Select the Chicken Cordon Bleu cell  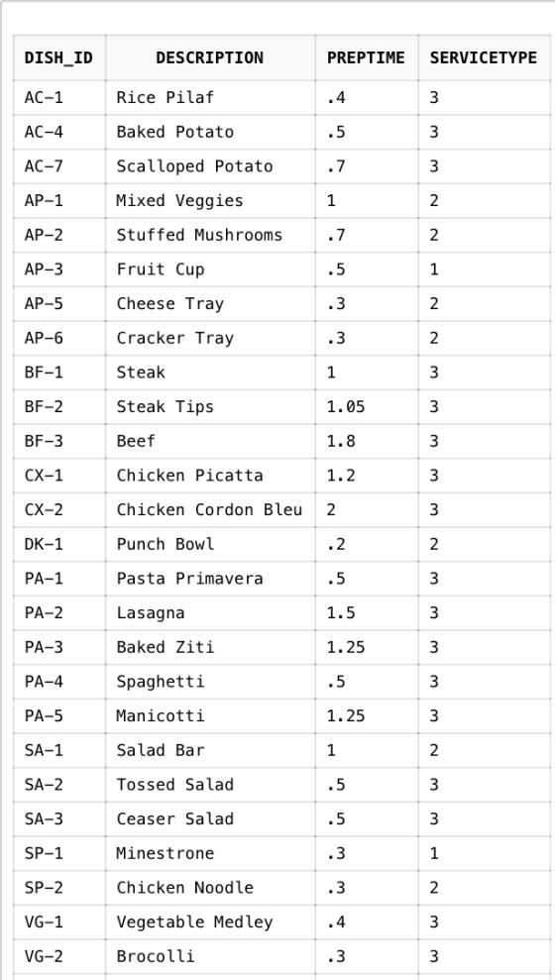click(x=210, y=510)
